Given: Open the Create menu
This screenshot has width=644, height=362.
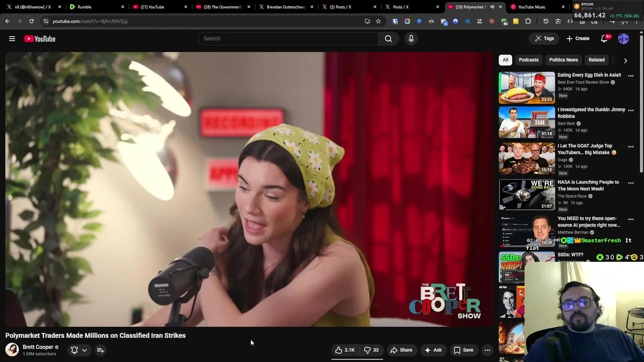Looking at the screenshot, I should 578,38.
